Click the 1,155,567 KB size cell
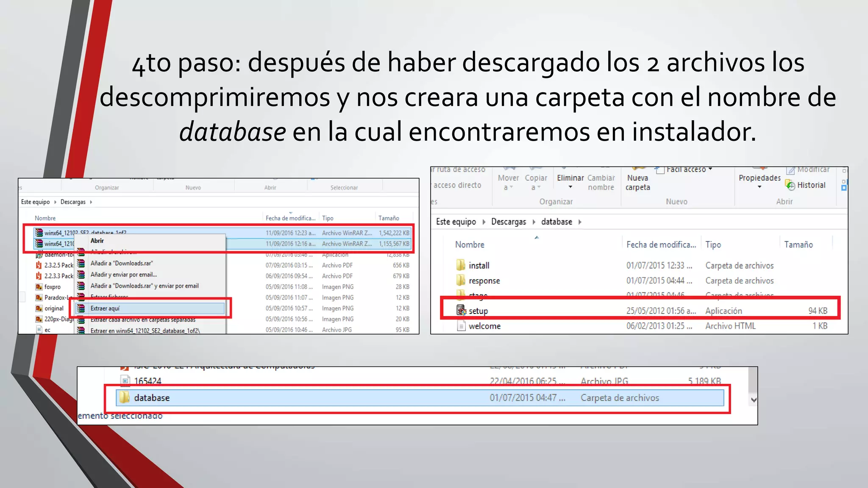Screen dimensions: 868x488 [394, 244]
